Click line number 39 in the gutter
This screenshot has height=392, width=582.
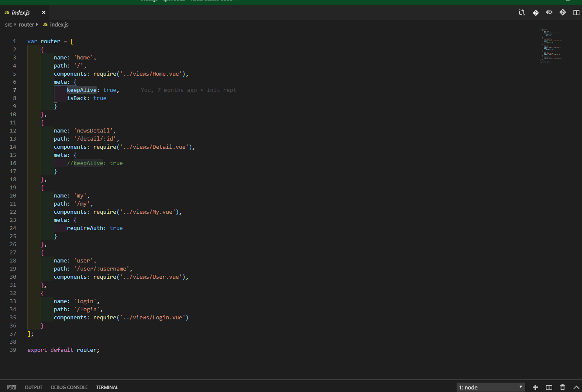click(13, 350)
